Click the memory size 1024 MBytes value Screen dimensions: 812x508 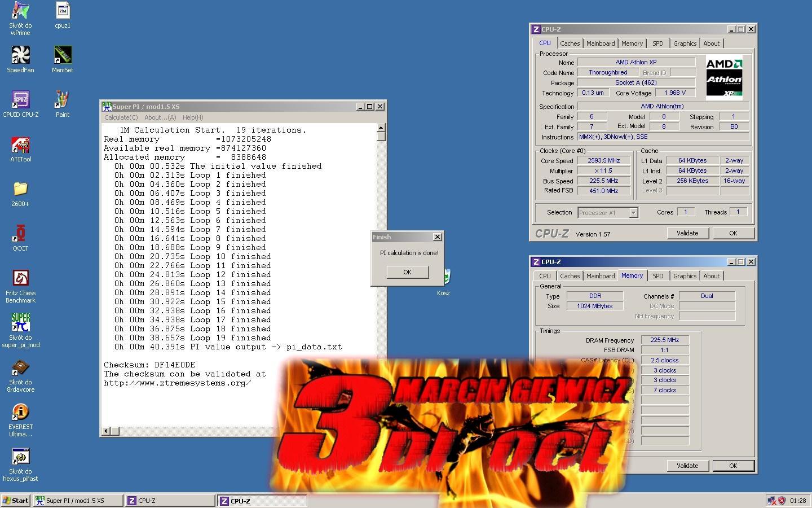[595, 306]
